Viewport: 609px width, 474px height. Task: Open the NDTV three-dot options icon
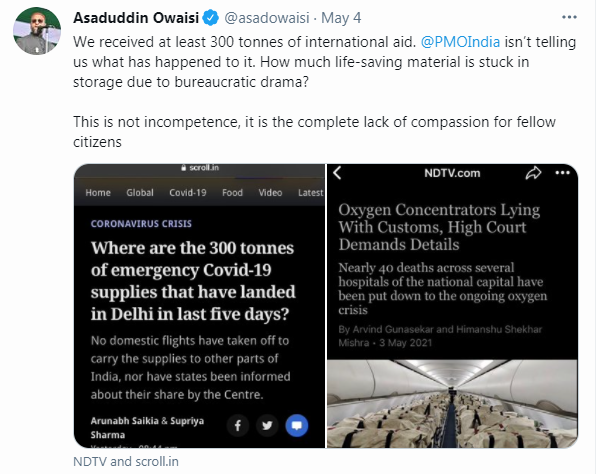point(562,173)
